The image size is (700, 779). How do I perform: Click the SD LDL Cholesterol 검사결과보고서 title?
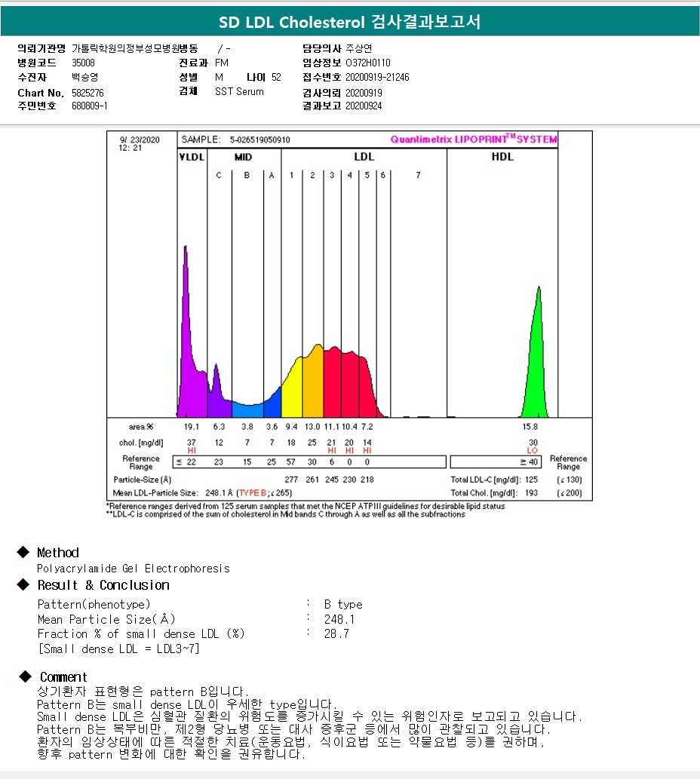350,22
